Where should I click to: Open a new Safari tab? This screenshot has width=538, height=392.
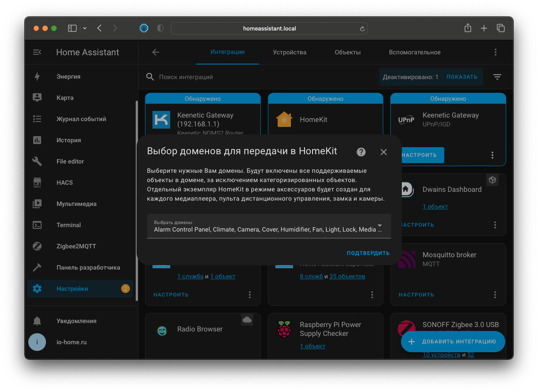pos(484,28)
